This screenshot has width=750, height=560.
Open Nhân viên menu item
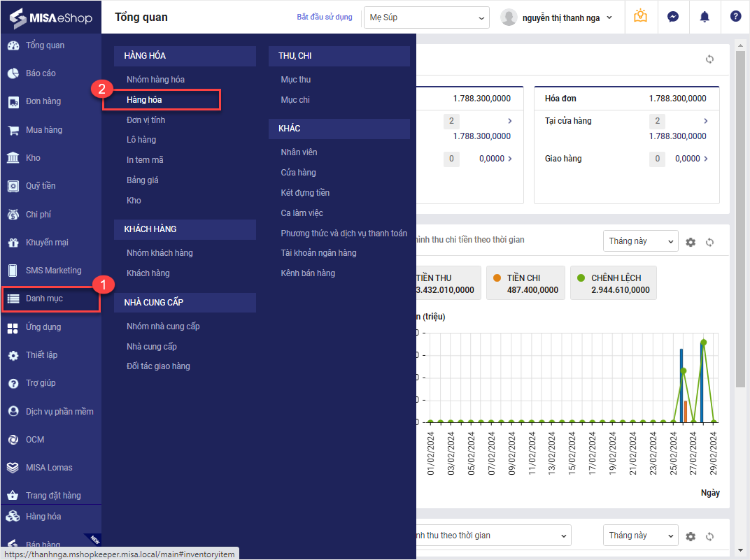[x=299, y=152]
